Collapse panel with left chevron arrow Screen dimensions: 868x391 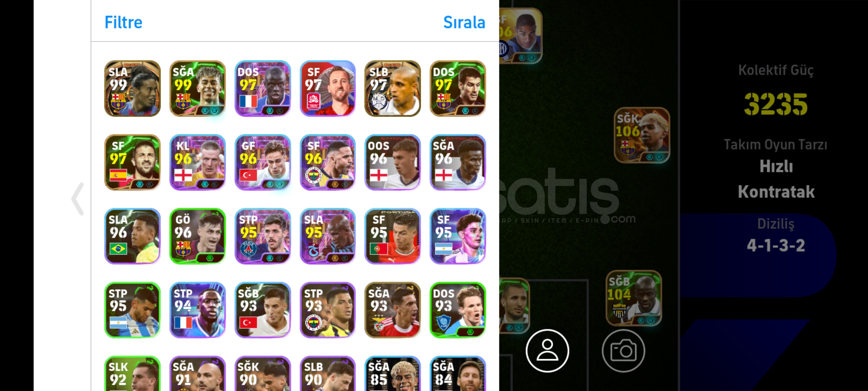click(78, 199)
